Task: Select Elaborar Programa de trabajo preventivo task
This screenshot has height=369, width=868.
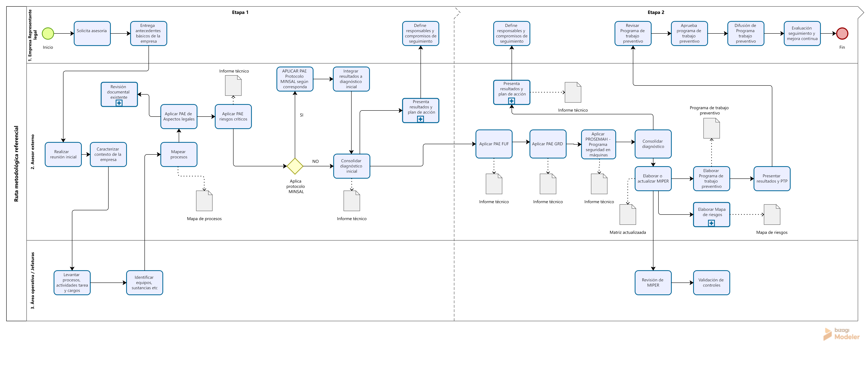Action: (x=711, y=179)
